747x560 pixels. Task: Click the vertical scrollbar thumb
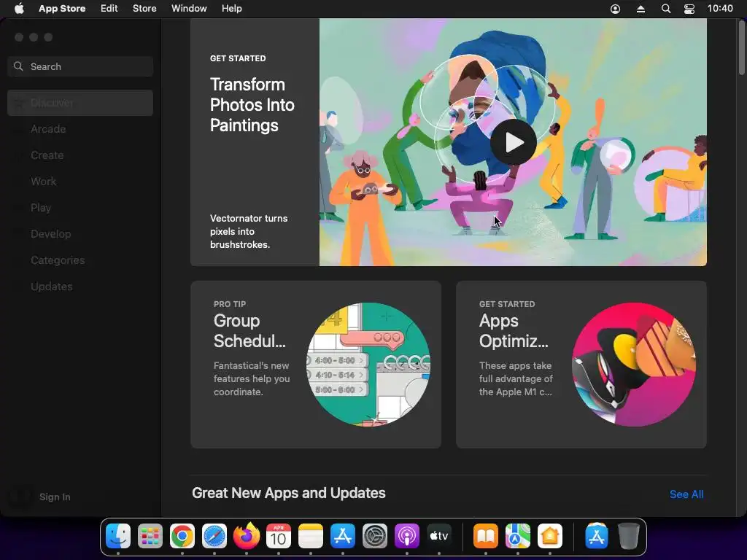(741, 47)
